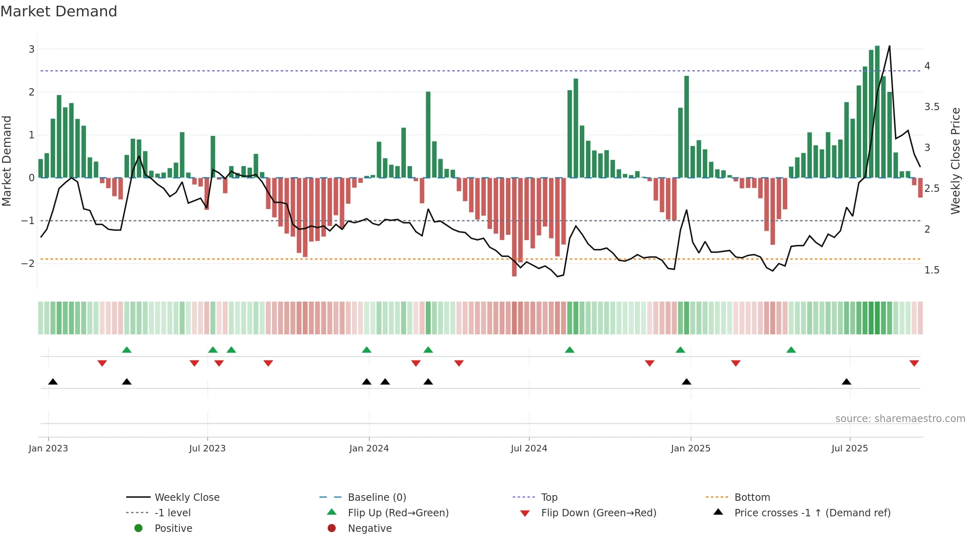Click the green Flip Up triangle in legend
This screenshot has width=980, height=551.
[x=332, y=512]
